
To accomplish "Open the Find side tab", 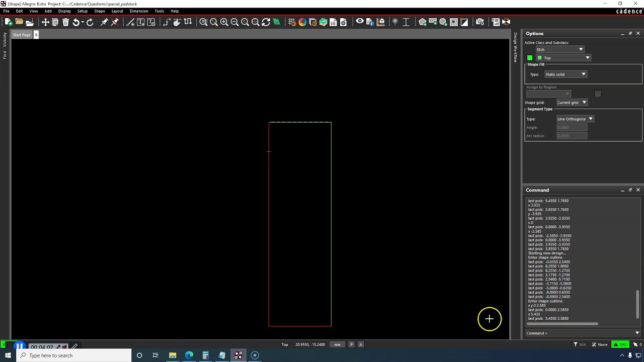I will pos(5,55).
